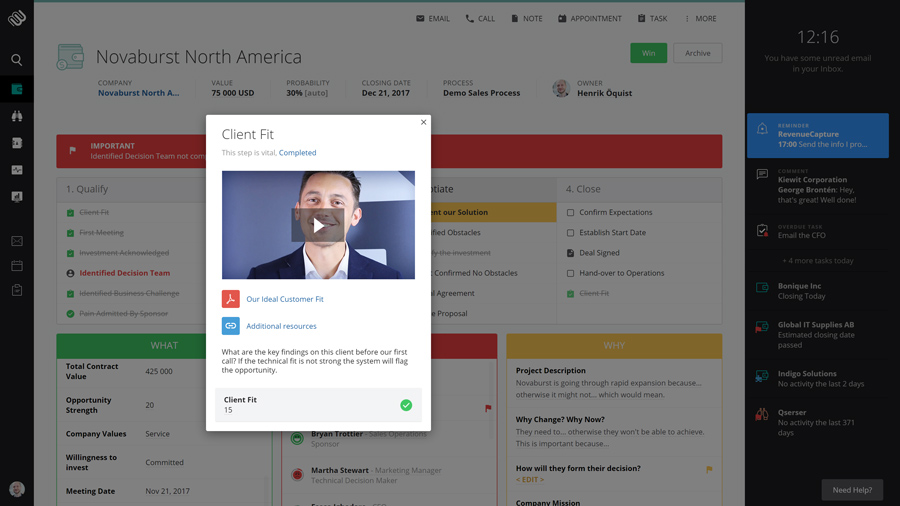
Task: Open the Our Ideal Customer Fit link
Action: [285, 299]
